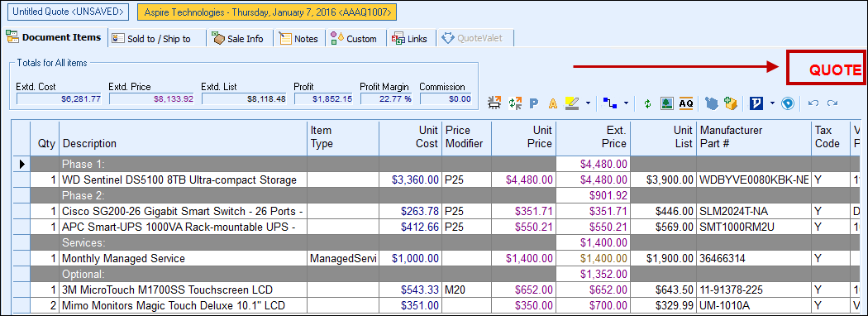Click the picture image toolbar icon
Screen dimensions: 868x316
point(667,103)
